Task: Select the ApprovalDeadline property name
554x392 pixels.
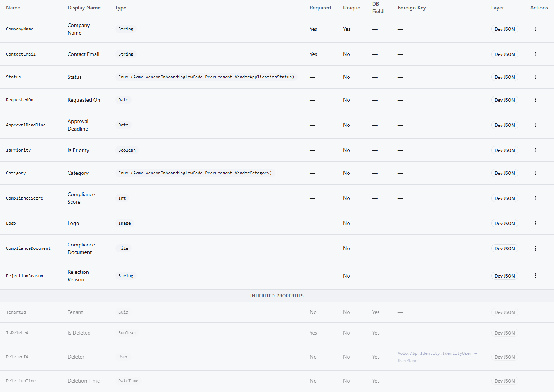Action: (26, 125)
